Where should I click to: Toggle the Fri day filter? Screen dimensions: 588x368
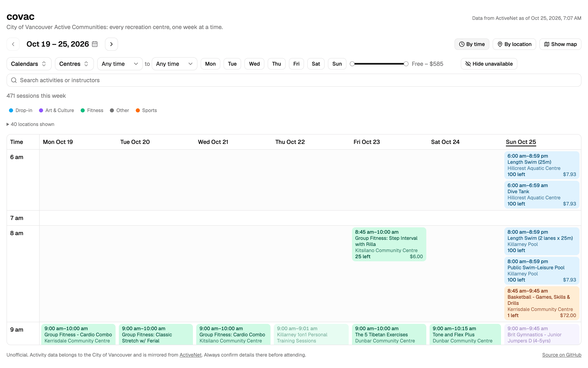click(296, 64)
